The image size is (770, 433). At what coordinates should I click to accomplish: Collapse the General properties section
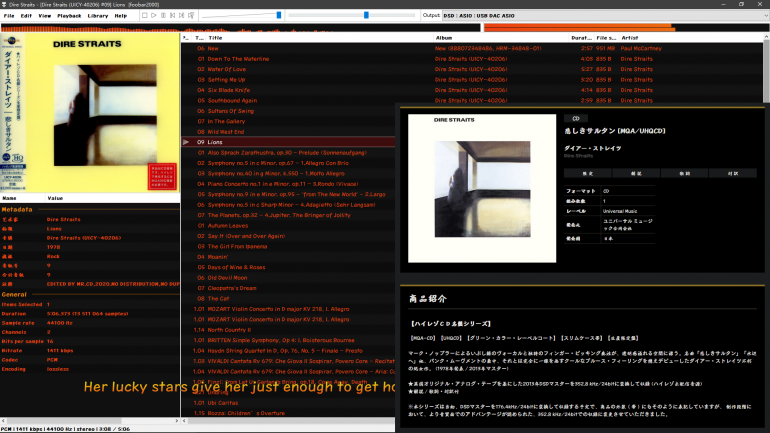click(14, 294)
